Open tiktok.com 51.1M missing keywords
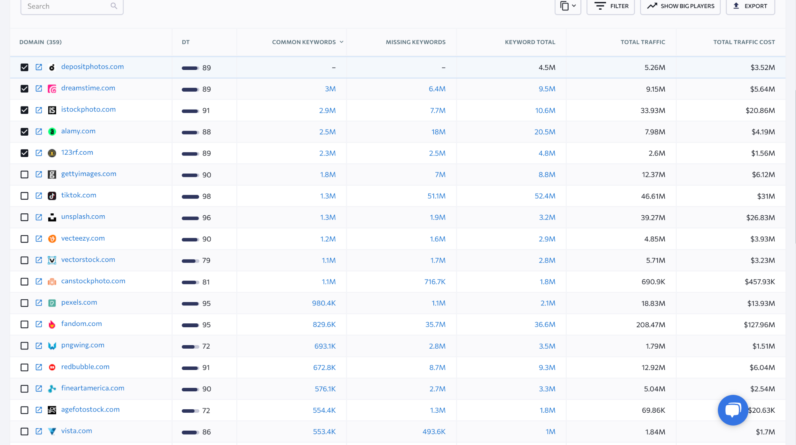Screen dimensions: 796x445 coord(436,196)
